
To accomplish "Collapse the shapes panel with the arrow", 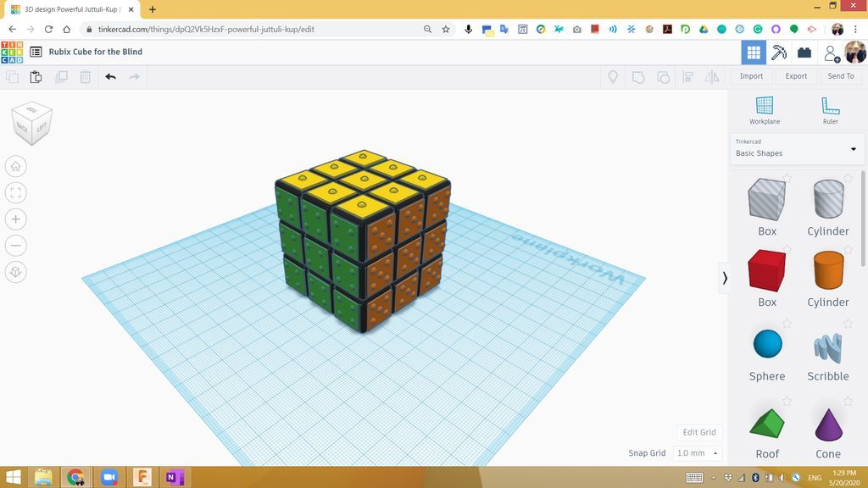I will [724, 278].
